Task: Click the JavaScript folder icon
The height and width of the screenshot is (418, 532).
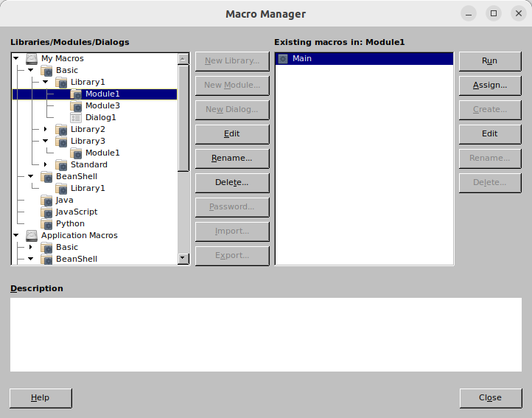Action: coord(46,212)
